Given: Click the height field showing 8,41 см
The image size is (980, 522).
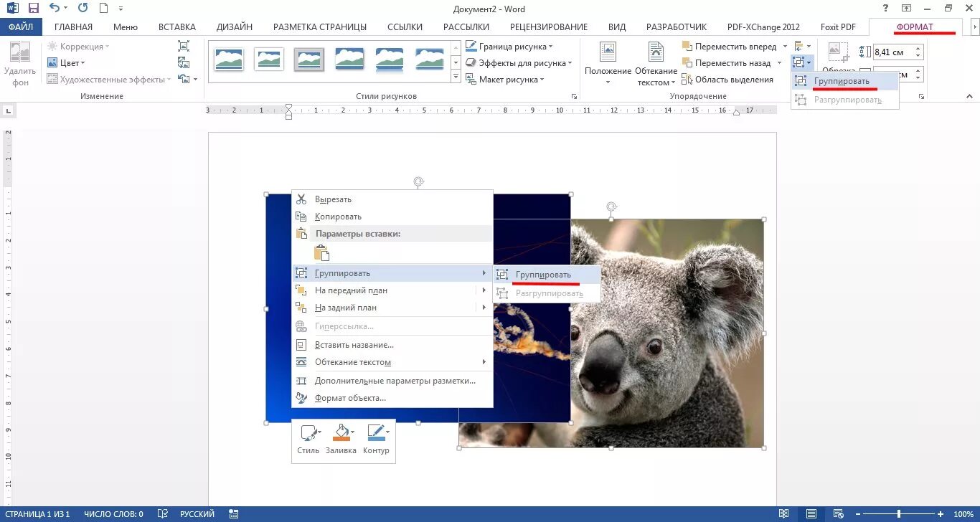Looking at the screenshot, I should 892,52.
